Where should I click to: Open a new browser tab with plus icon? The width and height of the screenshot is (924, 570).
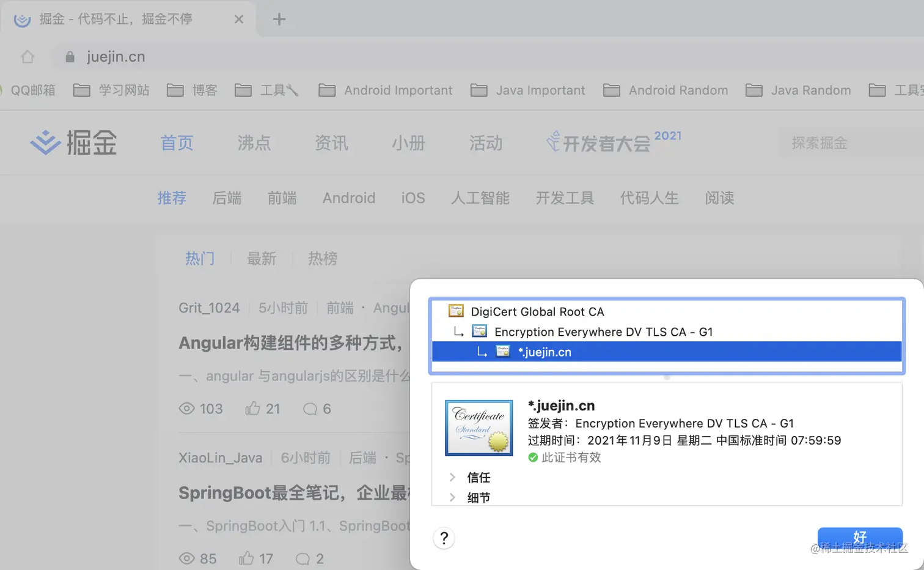279,19
